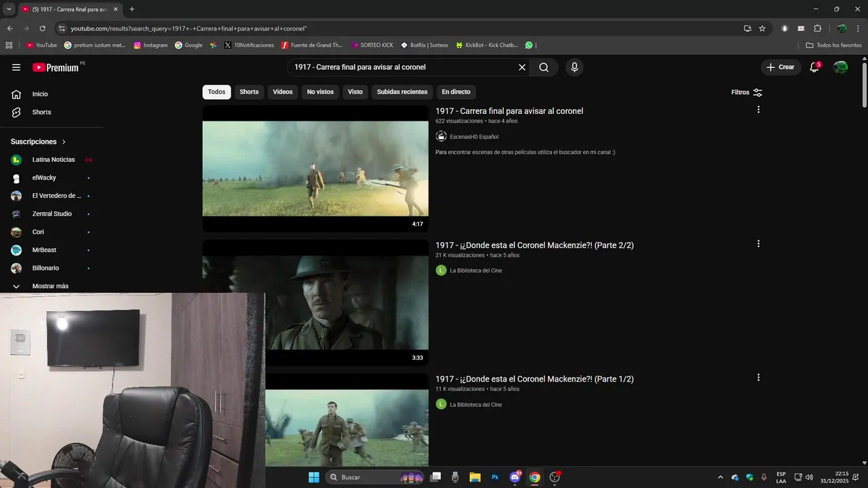This screenshot has width=868, height=488.
Task: Open a new browser tab
Action: [x=132, y=9]
